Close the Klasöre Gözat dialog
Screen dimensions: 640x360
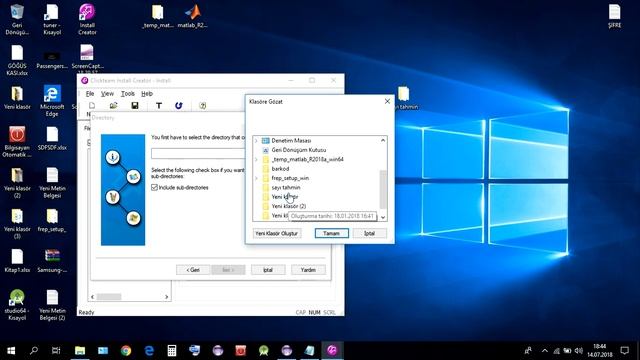[x=387, y=101]
